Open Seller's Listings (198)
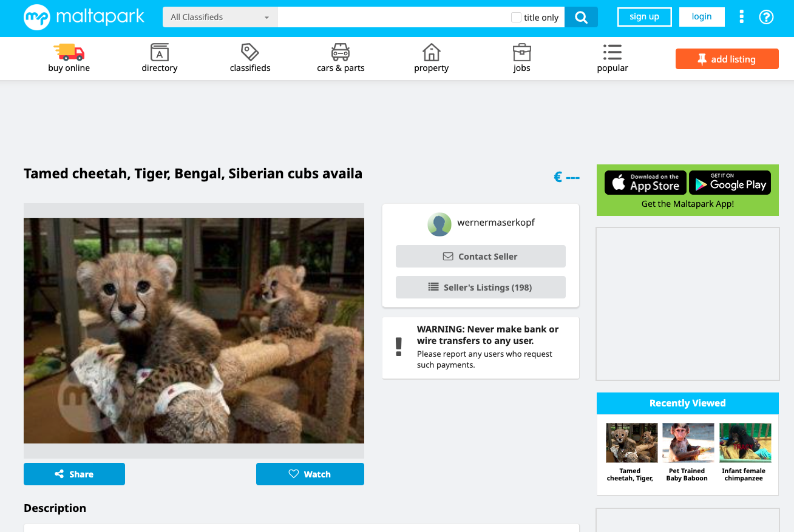Viewport: 794px width, 532px height. (x=480, y=287)
